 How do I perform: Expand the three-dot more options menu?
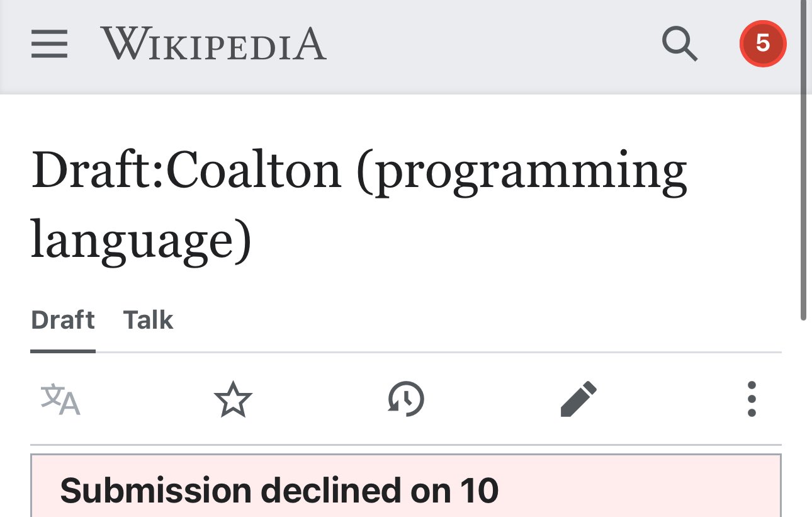click(x=751, y=399)
